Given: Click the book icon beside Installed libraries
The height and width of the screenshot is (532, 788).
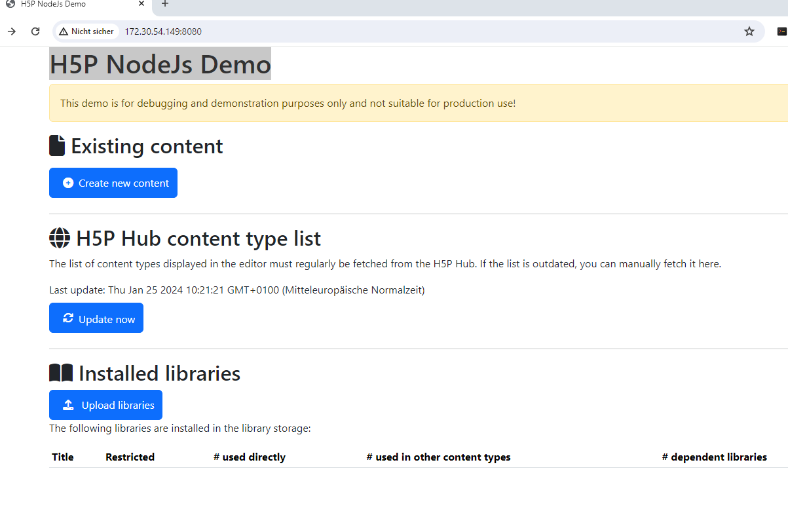Looking at the screenshot, I should tap(61, 373).
